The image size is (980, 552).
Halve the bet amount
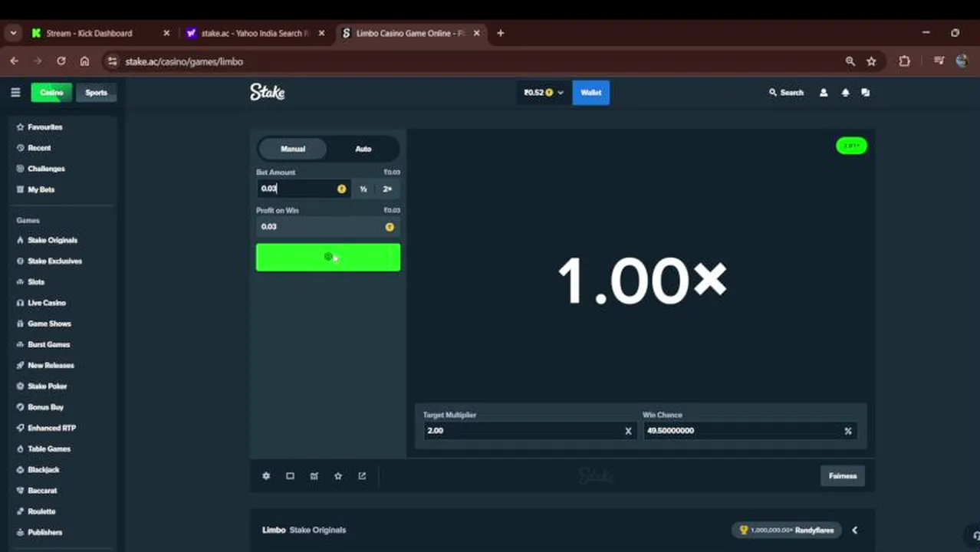(x=363, y=189)
